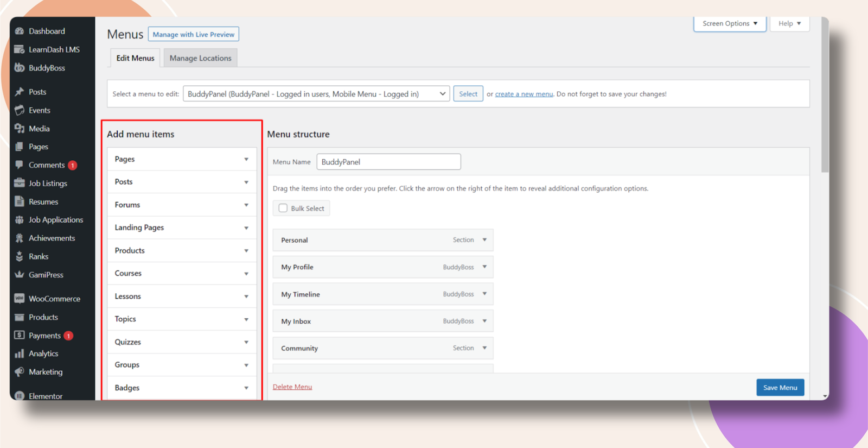
Task: Open Achievements in sidebar menu
Action: [x=52, y=238]
